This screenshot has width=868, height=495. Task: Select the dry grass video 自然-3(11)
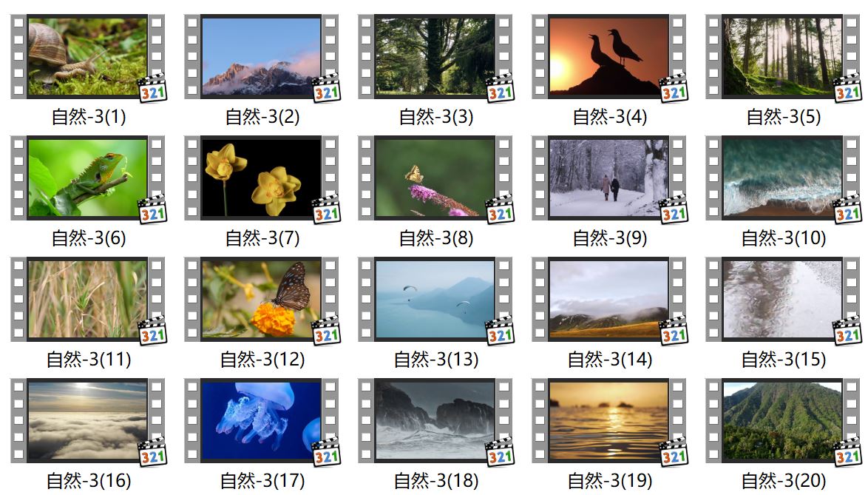(88, 299)
